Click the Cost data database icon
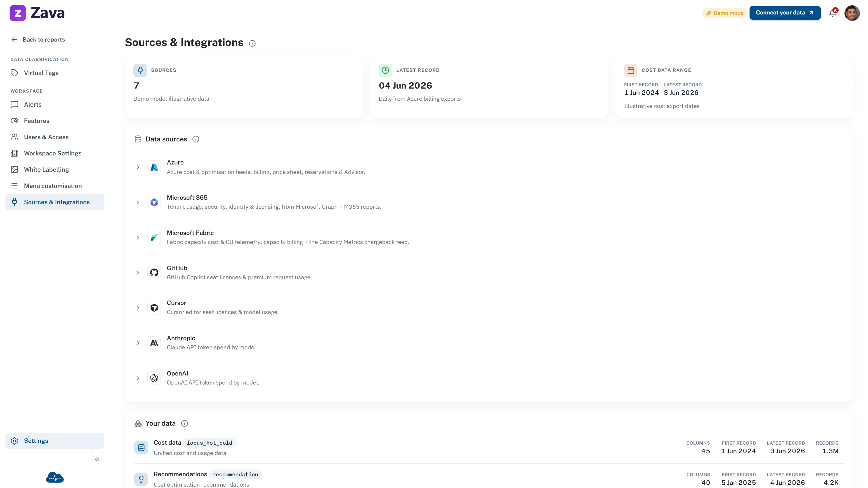 pos(141,448)
